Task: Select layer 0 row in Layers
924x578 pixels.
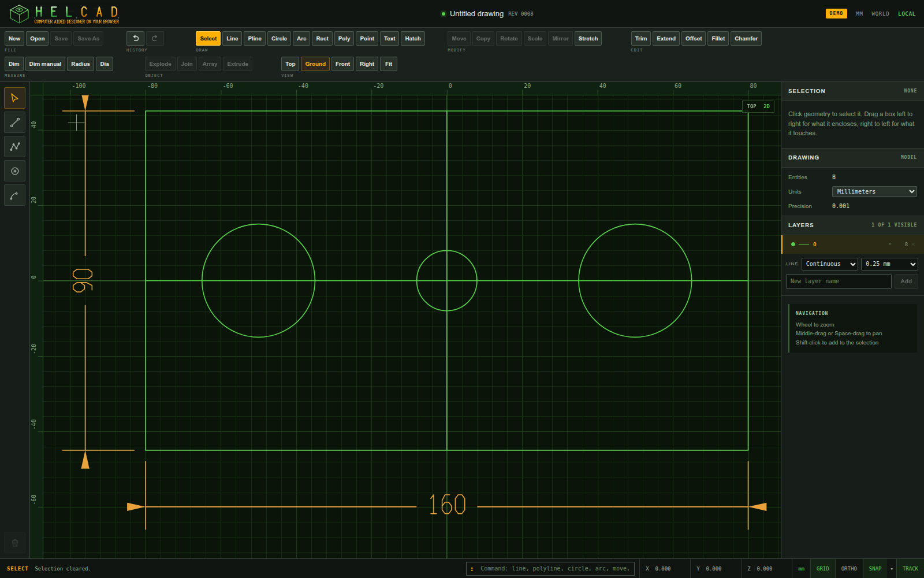Action: click(852, 244)
